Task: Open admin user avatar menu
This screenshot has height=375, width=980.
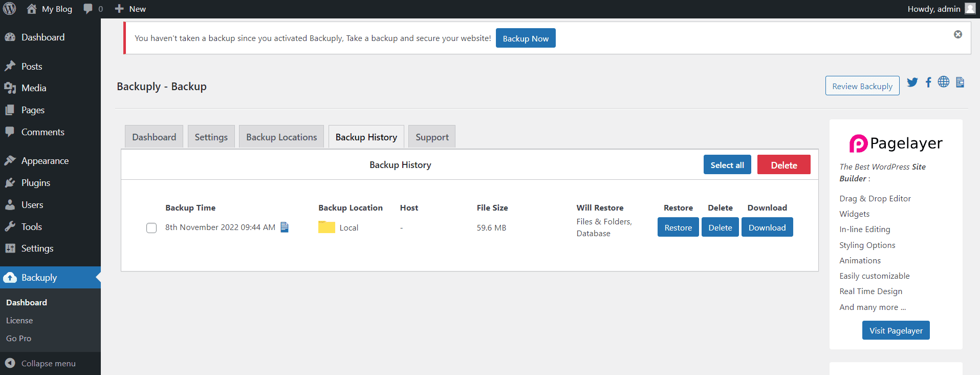Action: (x=970, y=9)
